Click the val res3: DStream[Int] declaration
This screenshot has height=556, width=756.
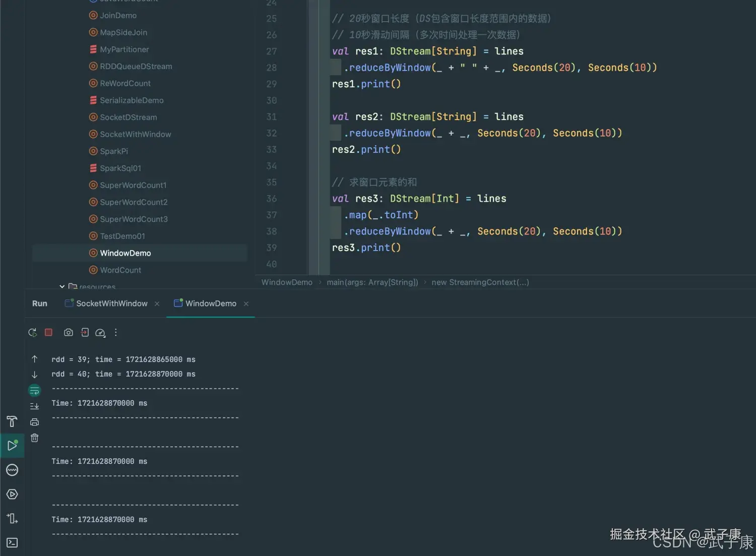[419, 199]
